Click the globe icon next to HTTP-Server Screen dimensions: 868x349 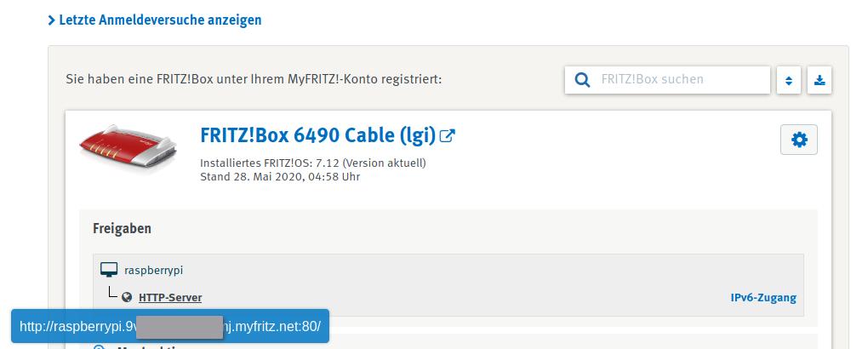pyautogui.click(x=128, y=298)
